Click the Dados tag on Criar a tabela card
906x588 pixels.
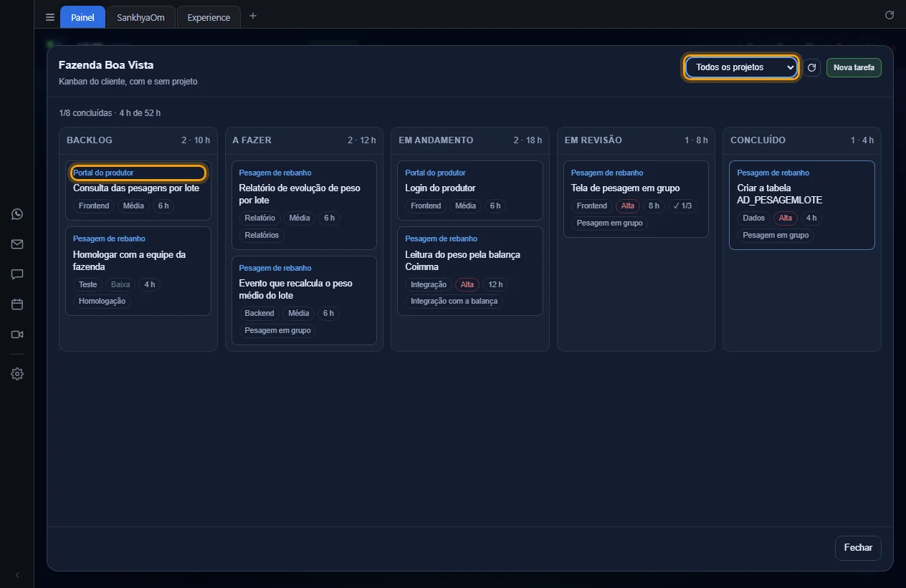point(753,218)
